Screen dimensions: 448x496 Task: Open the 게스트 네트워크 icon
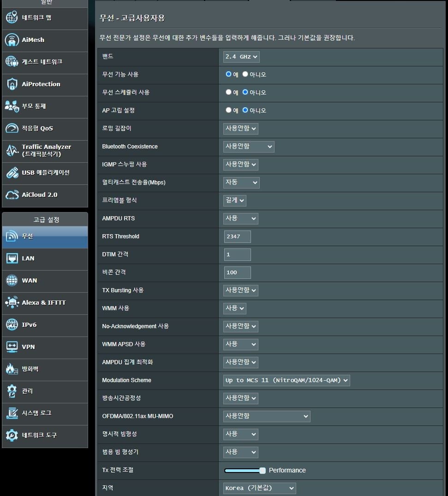click(12, 62)
